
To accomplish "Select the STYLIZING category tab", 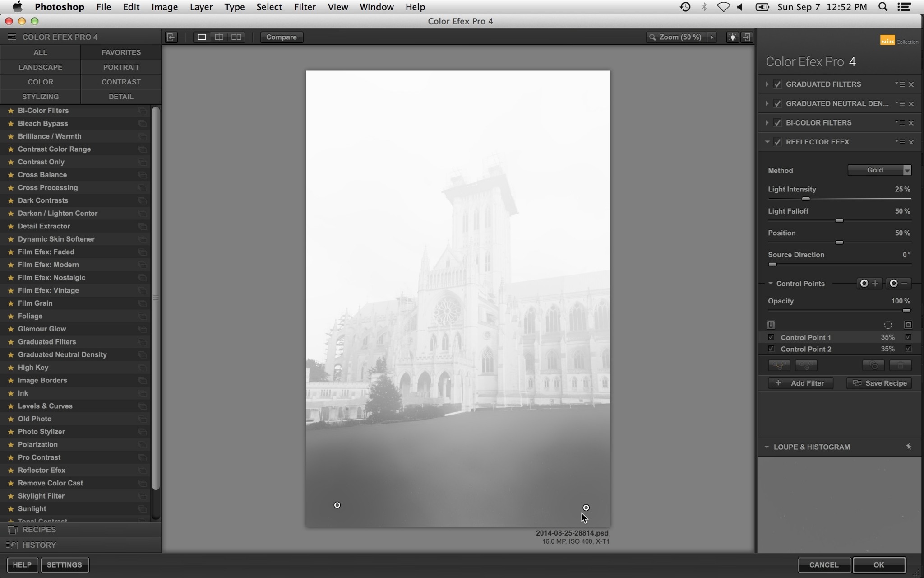I will [x=40, y=97].
